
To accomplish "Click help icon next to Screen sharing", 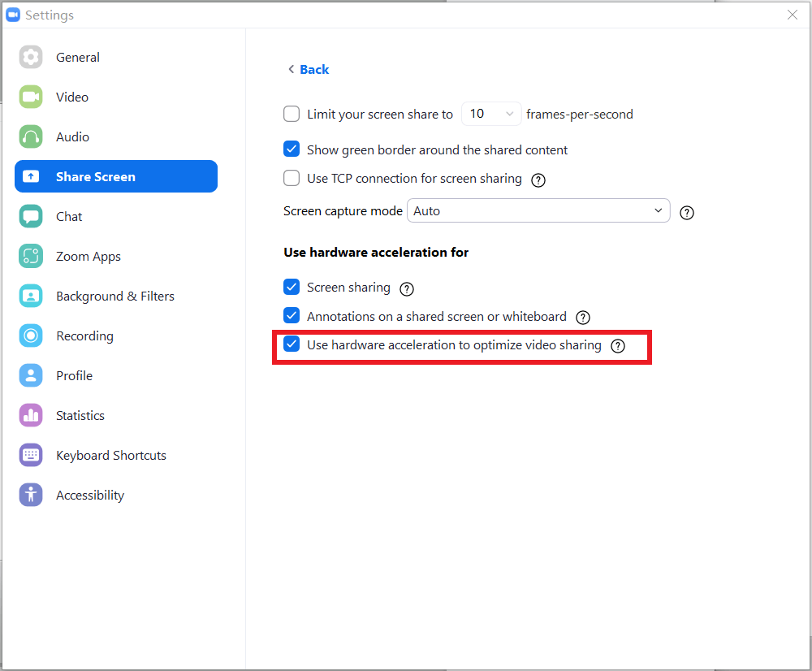I will (407, 288).
